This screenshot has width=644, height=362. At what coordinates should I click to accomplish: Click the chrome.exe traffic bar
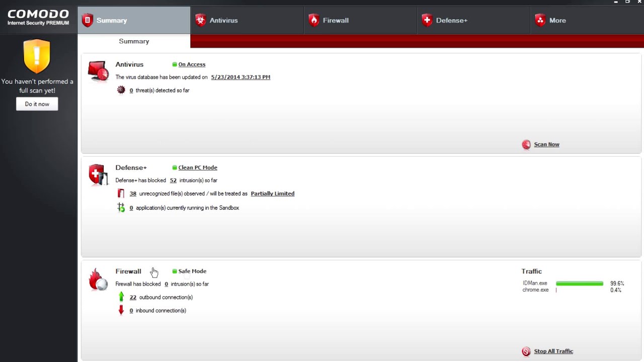click(x=556, y=290)
